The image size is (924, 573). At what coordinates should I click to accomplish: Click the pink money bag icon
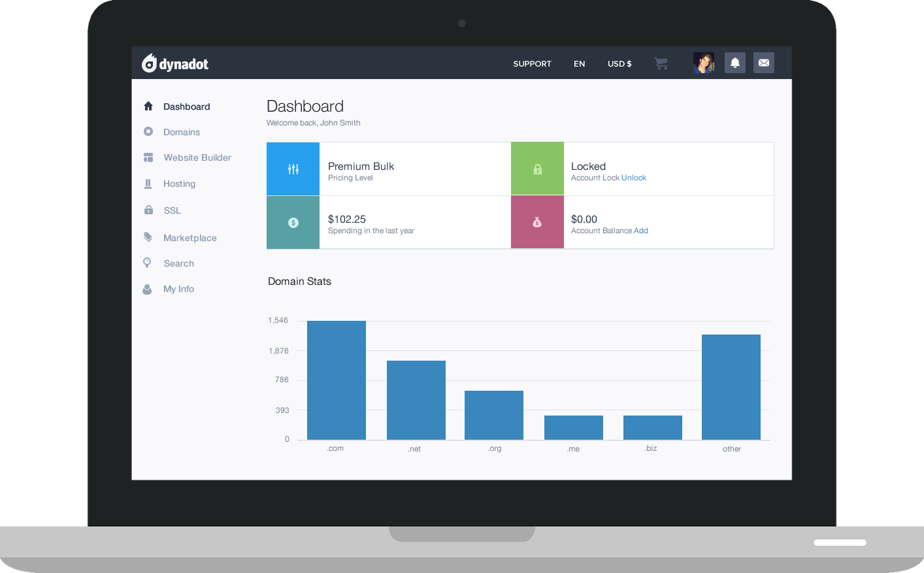coord(537,223)
